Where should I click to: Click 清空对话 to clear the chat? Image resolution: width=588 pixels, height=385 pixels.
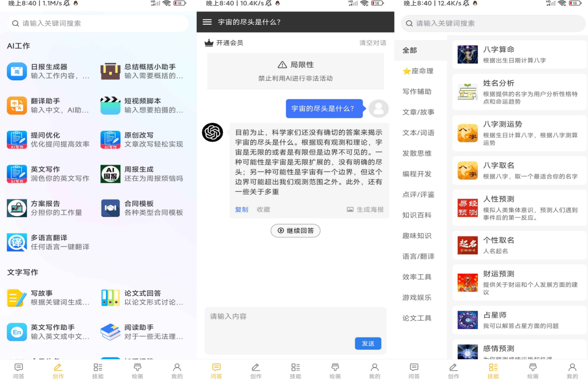373,43
